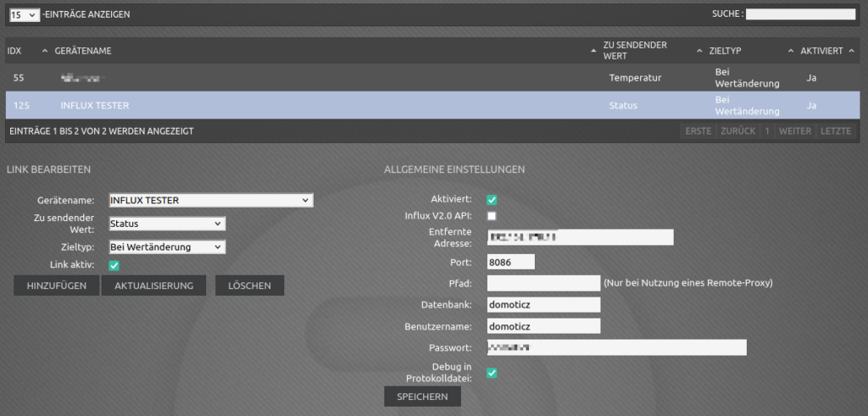Screen dimensions: 868x416
Task: Click the Löschen button
Action: [249, 286]
